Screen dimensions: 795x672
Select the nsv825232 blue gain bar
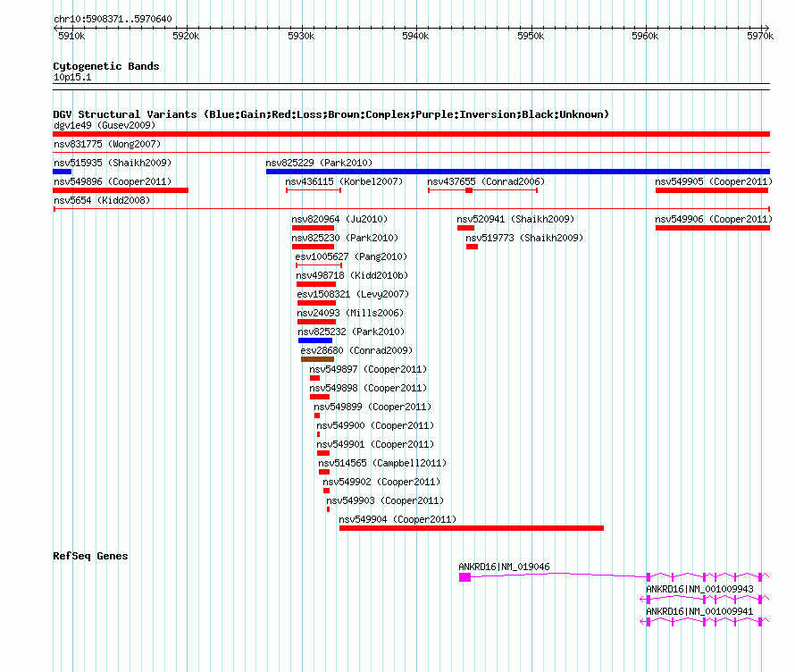(x=314, y=340)
